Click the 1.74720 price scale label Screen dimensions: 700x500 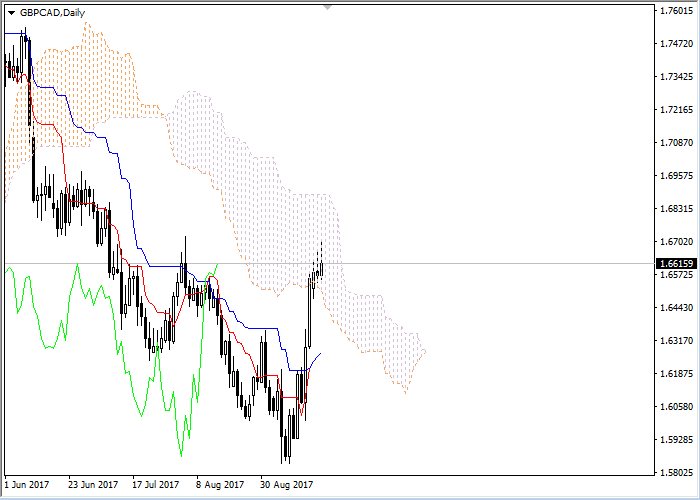[x=676, y=43]
